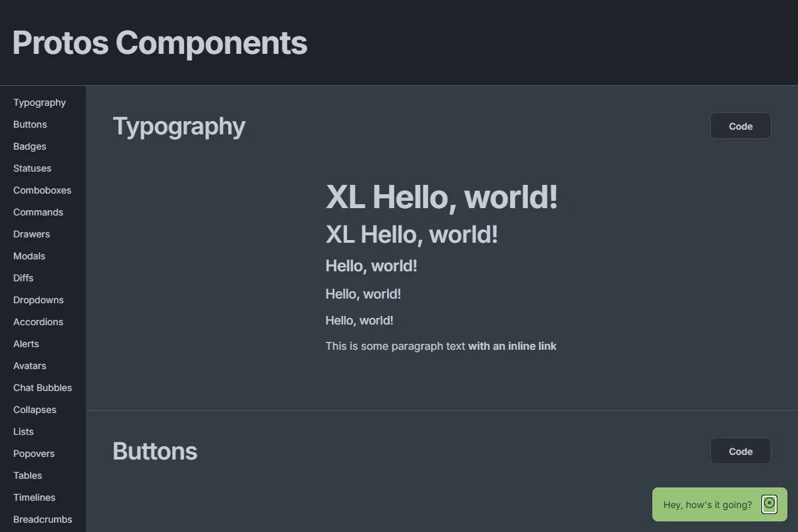The height and width of the screenshot is (532, 798).
Task: Open the Typography section Code button
Action: (x=740, y=126)
